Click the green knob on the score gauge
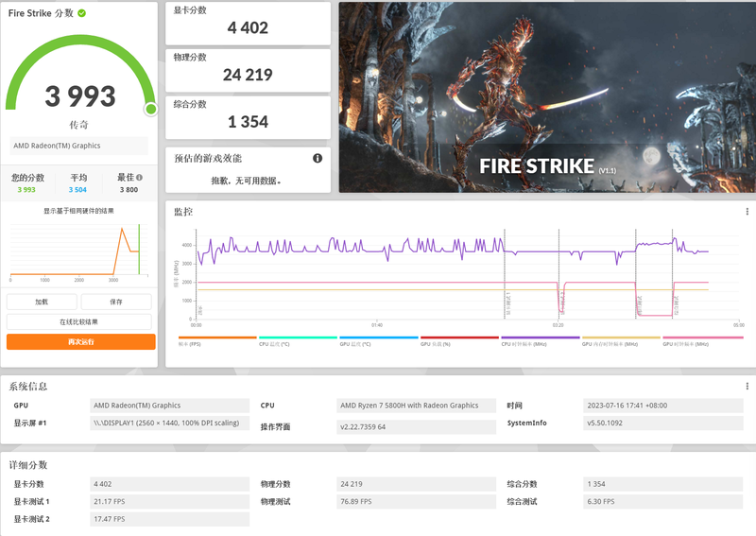The height and width of the screenshot is (536, 756). [x=151, y=110]
